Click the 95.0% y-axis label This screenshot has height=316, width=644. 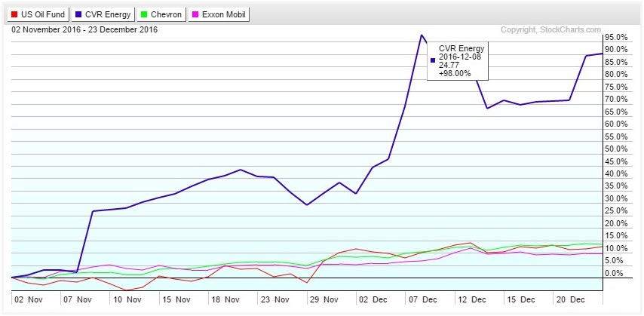616,37
